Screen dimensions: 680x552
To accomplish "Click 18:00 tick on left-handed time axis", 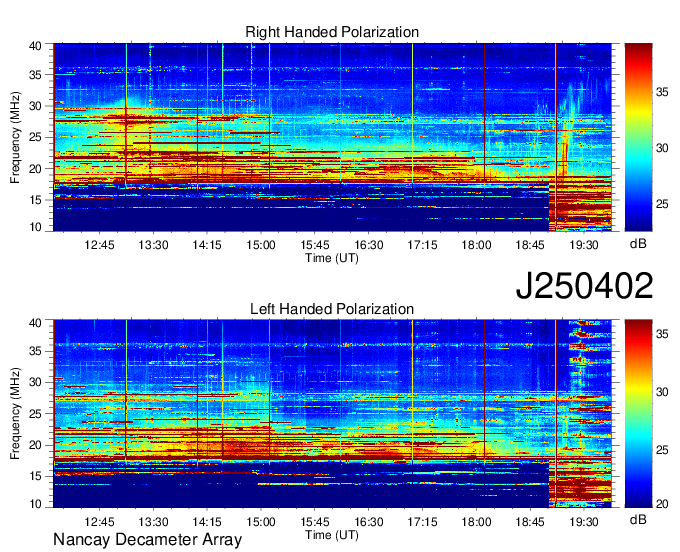I will coord(476,522).
